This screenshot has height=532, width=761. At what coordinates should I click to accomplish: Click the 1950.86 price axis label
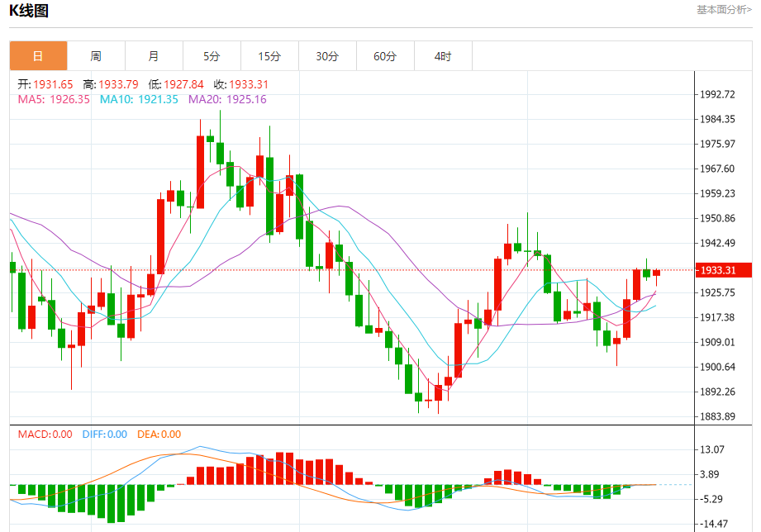click(717, 218)
